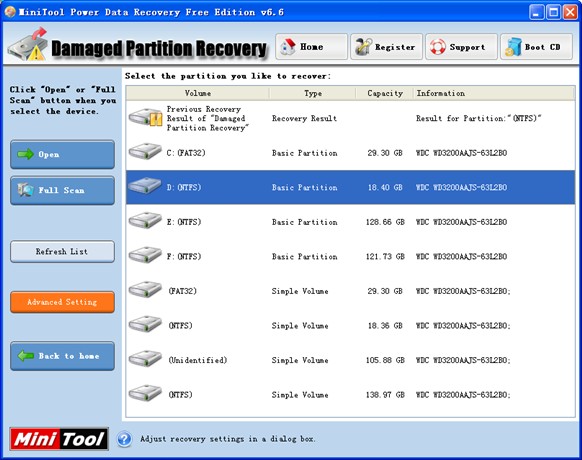Start a Full Scan

(62, 190)
